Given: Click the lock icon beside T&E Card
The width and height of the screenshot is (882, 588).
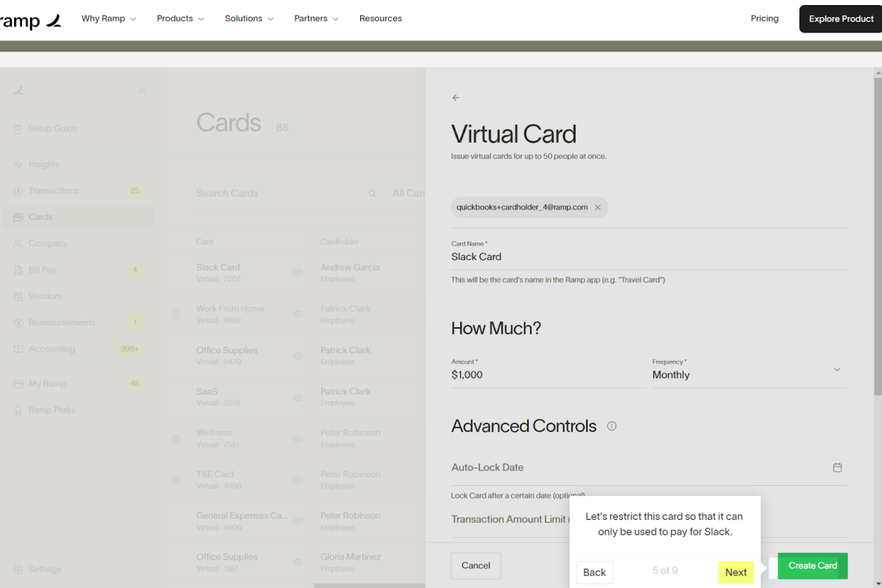Looking at the screenshot, I should point(176,480).
